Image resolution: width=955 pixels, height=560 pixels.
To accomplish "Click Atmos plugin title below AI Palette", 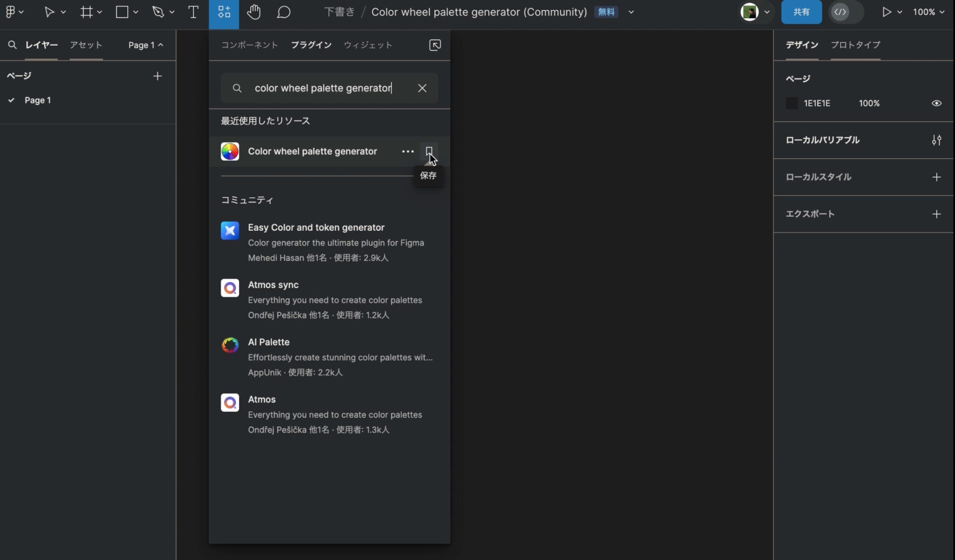I will click(x=262, y=399).
